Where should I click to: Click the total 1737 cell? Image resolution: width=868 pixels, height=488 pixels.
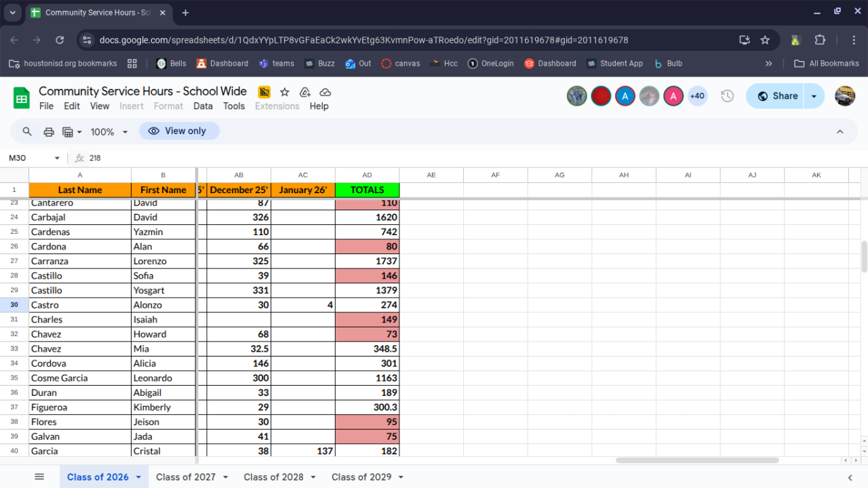click(368, 261)
